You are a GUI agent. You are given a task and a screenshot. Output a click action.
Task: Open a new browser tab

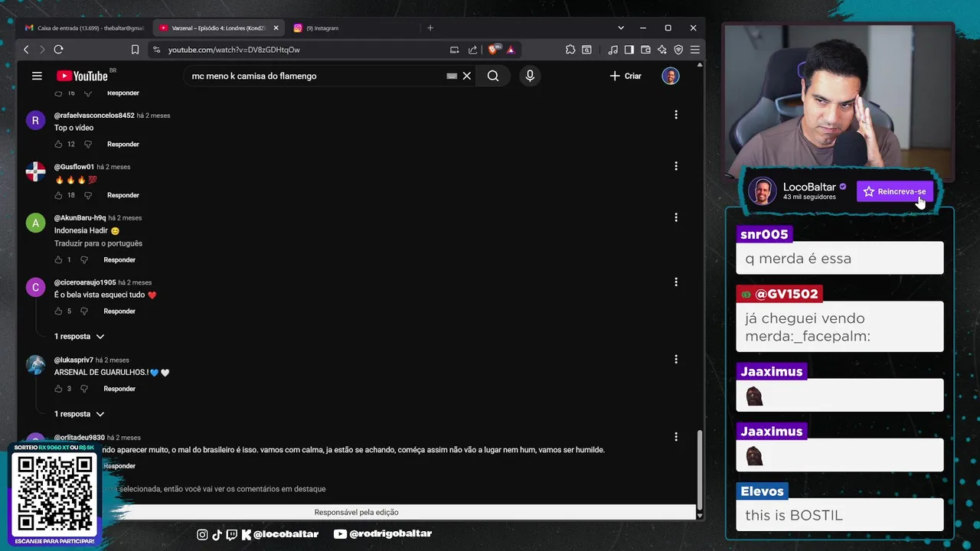[x=430, y=28]
